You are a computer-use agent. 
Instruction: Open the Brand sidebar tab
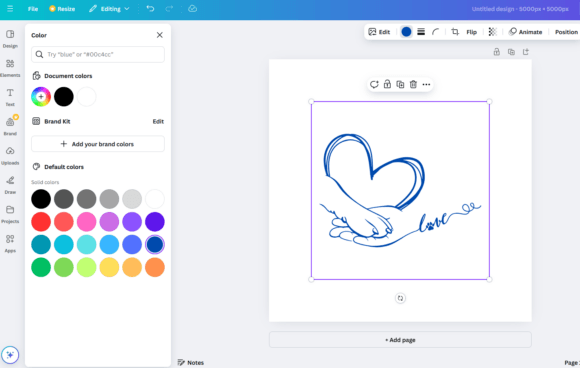[x=10, y=126]
